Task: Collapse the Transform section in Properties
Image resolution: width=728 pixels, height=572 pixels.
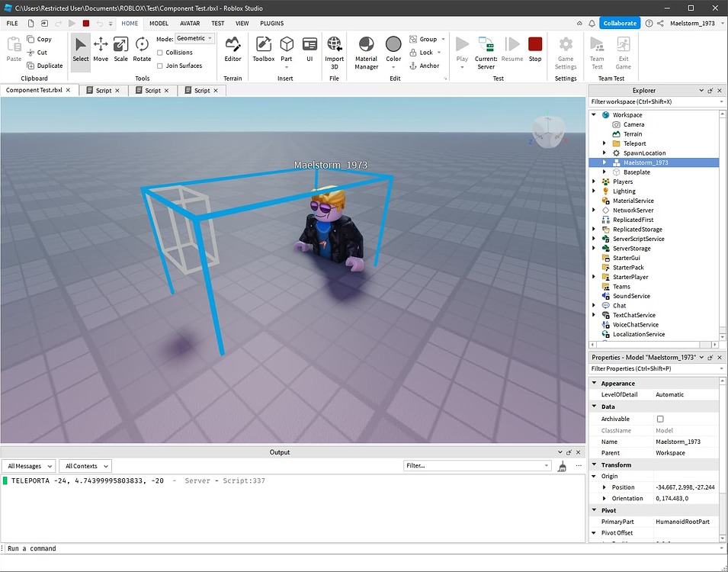Action: pyautogui.click(x=595, y=464)
